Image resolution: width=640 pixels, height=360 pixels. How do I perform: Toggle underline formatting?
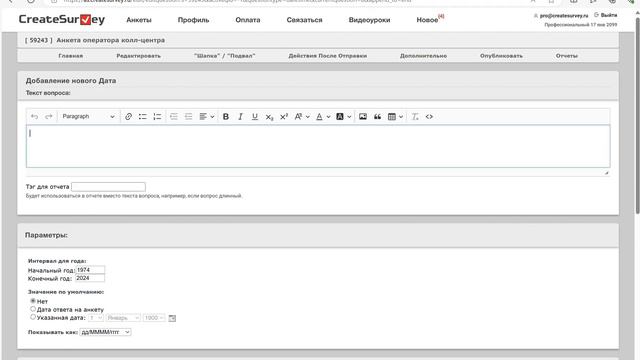click(255, 117)
